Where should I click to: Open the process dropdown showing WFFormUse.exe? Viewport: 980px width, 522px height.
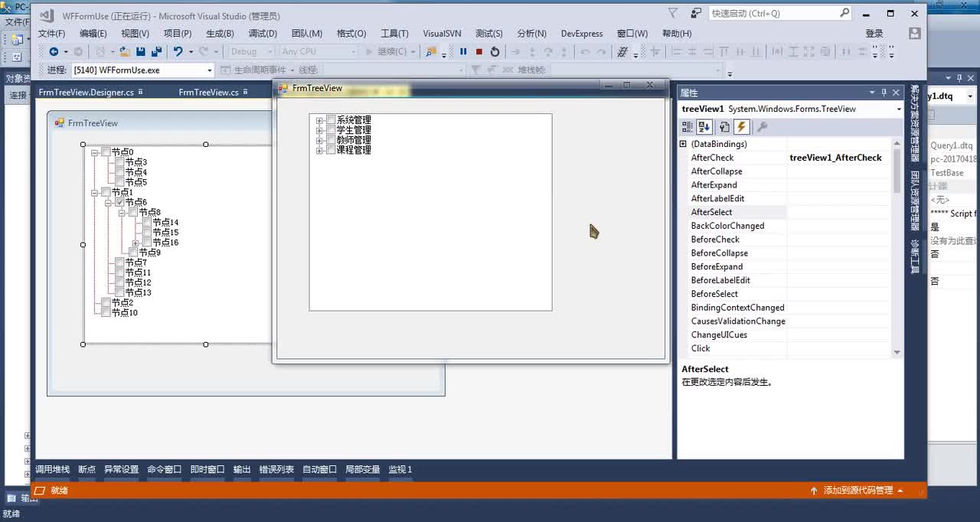pyautogui.click(x=209, y=70)
